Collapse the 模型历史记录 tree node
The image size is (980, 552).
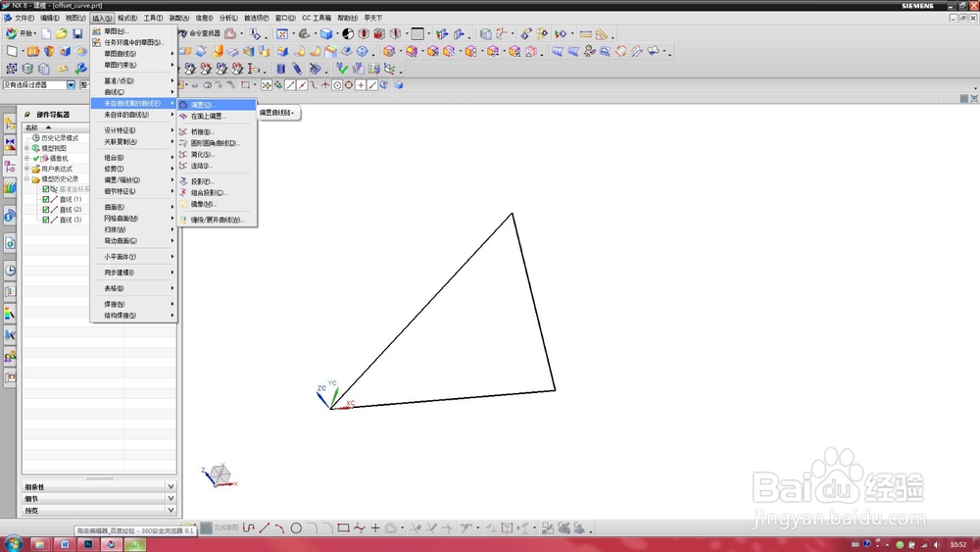coord(26,178)
